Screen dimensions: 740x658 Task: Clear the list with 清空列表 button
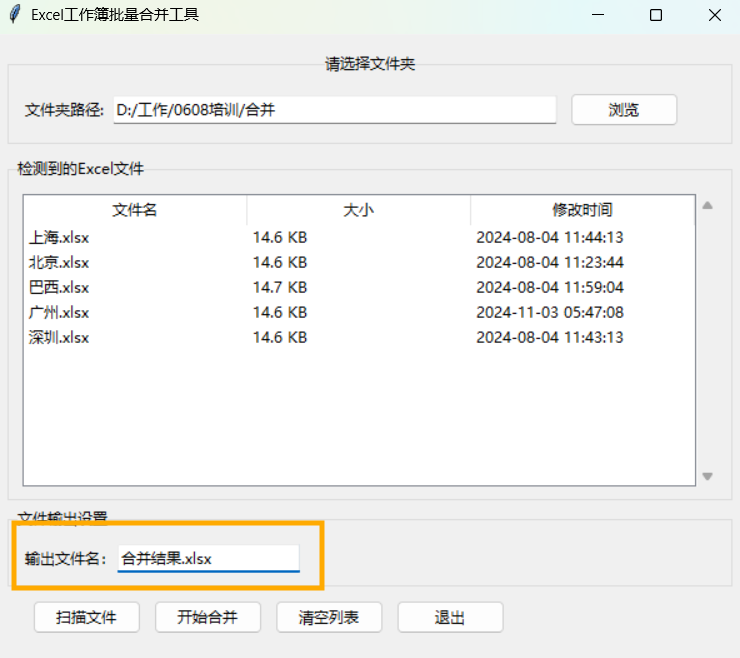coord(329,617)
